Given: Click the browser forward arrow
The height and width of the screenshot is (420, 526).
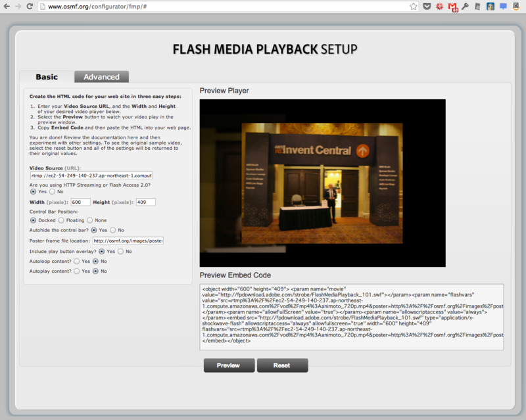Looking at the screenshot, I should point(18,7).
